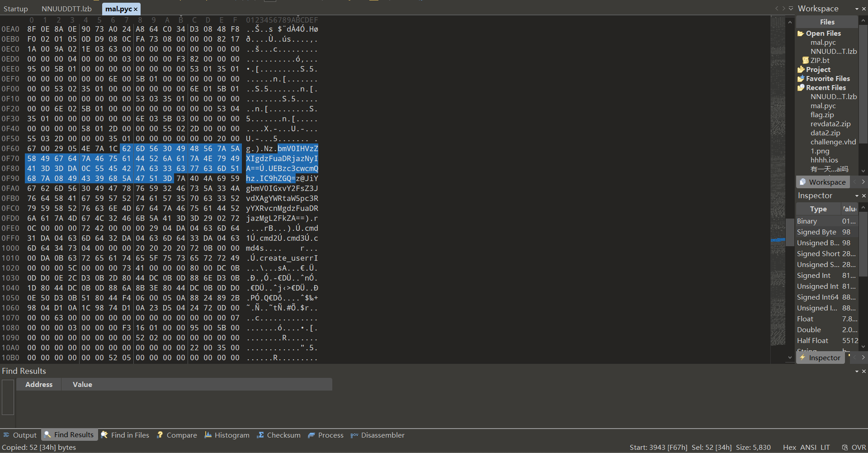Screen dimensions: 868x453
Task: Close the mal.pyc tab
Action: pyautogui.click(x=136, y=9)
